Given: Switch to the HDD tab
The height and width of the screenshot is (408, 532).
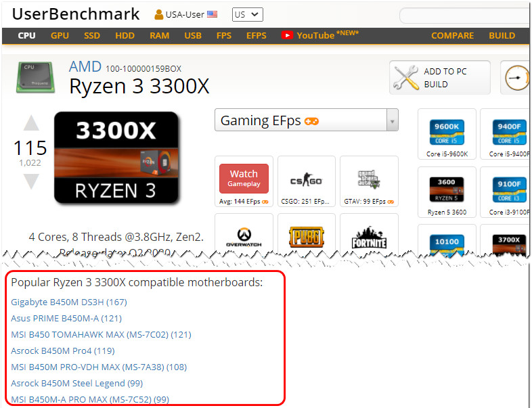Looking at the screenshot, I should pyautogui.click(x=125, y=36).
